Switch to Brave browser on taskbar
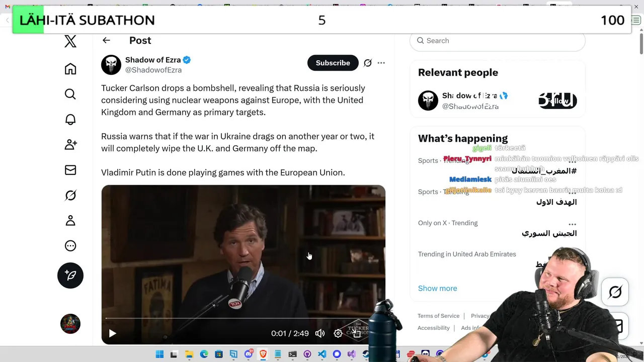 click(263, 354)
